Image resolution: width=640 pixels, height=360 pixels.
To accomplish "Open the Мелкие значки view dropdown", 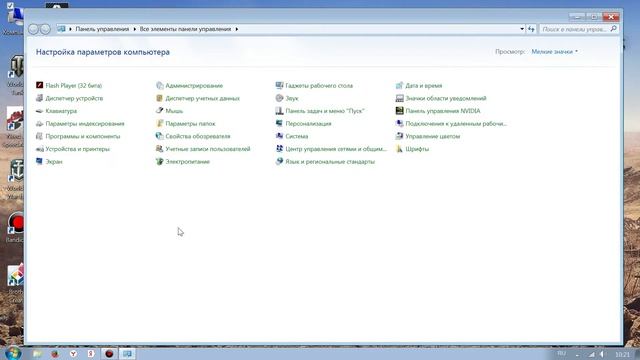I will [x=554, y=51].
